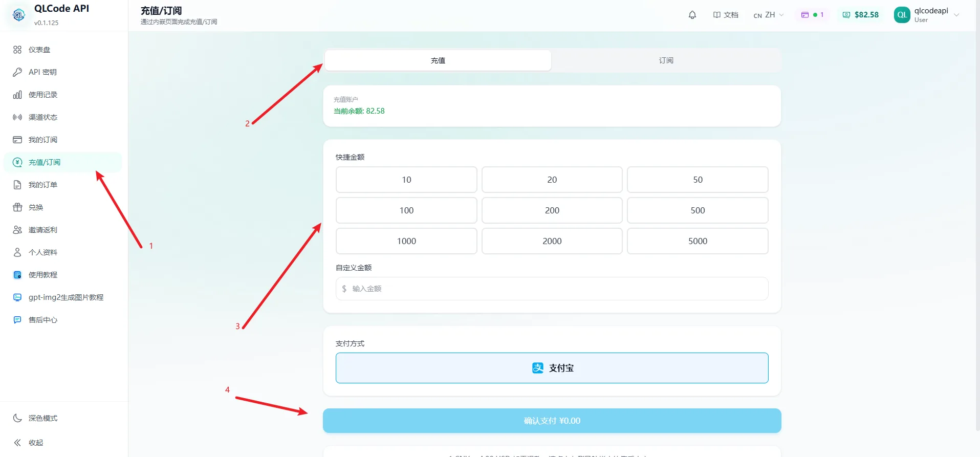This screenshot has width=980, height=457.
Task: Open 渠道状态 menu item
Action: [62, 117]
